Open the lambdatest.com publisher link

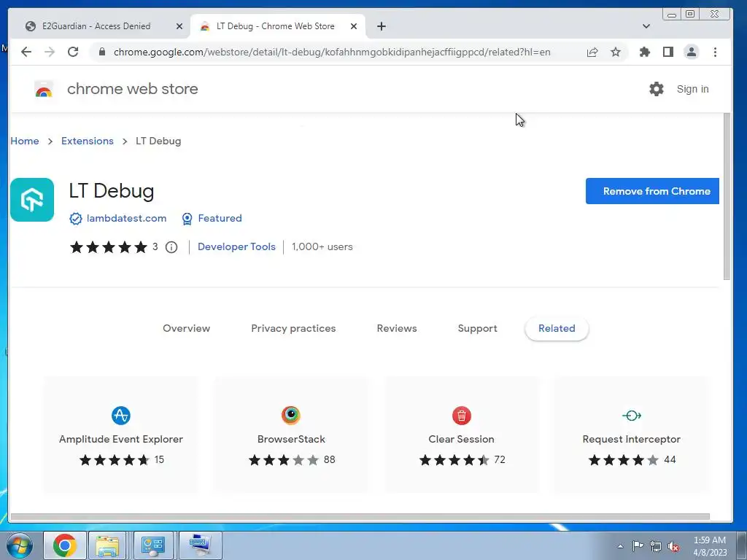[x=126, y=218]
